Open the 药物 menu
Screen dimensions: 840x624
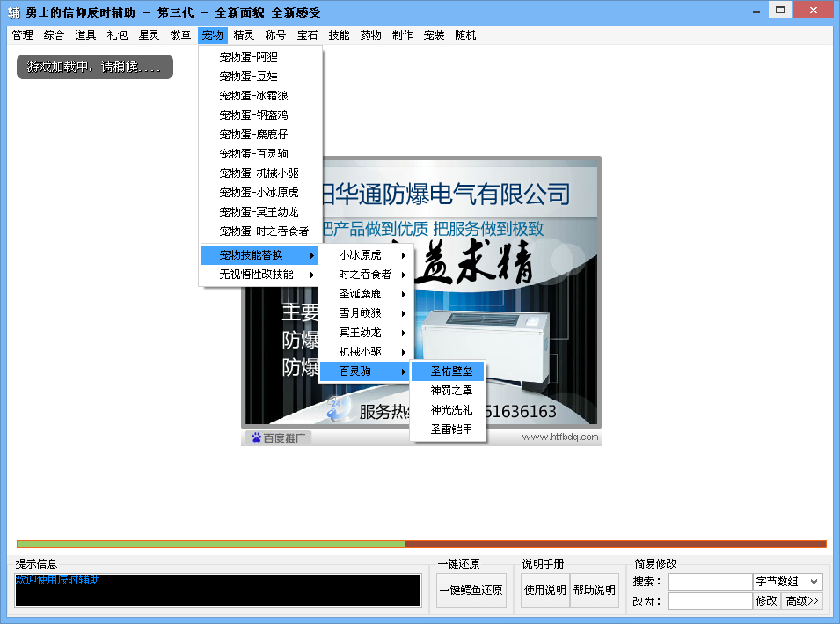(x=370, y=35)
